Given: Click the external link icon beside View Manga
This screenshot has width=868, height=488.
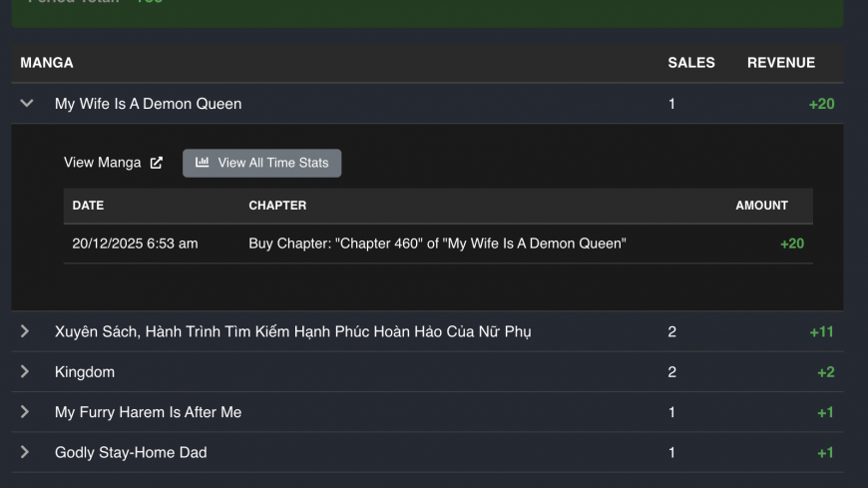Looking at the screenshot, I should pyautogui.click(x=157, y=163).
